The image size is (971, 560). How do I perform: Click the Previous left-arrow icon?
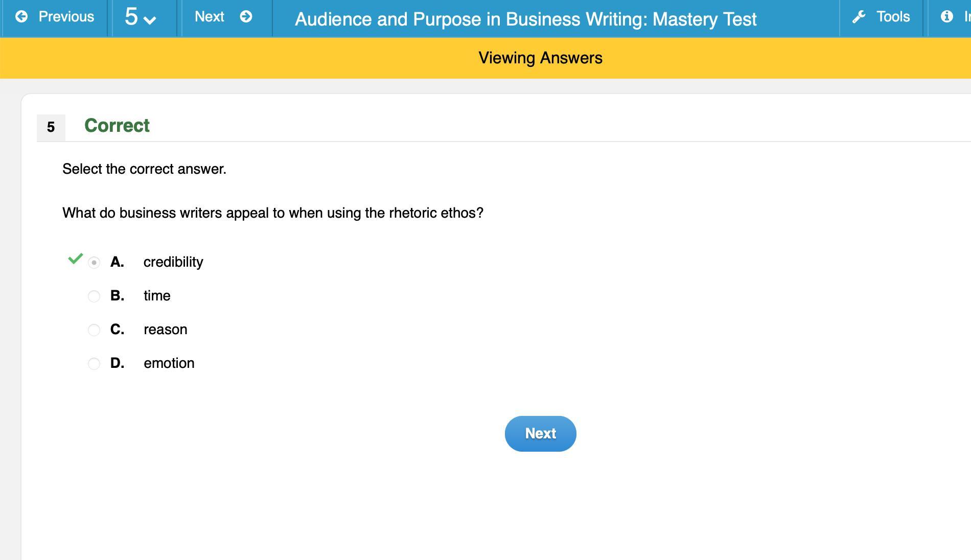[x=21, y=17]
